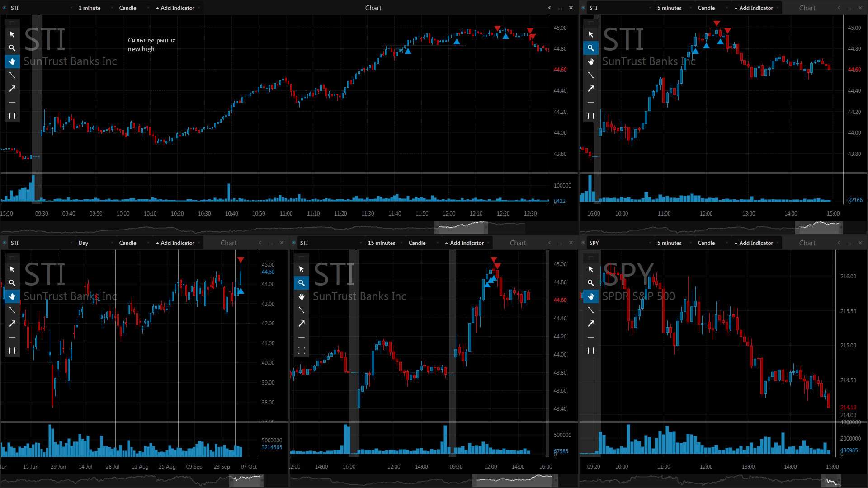Select zoom tool in STI 1 minute chart
Viewport: 868px width, 488px height.
pyautogui.click(x=12, y=48)
